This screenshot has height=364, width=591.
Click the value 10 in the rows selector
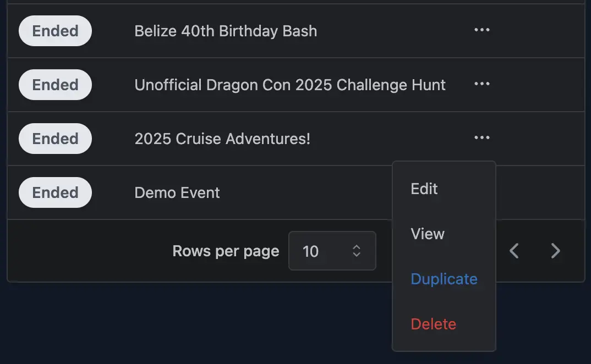click(x=311, y=251)
